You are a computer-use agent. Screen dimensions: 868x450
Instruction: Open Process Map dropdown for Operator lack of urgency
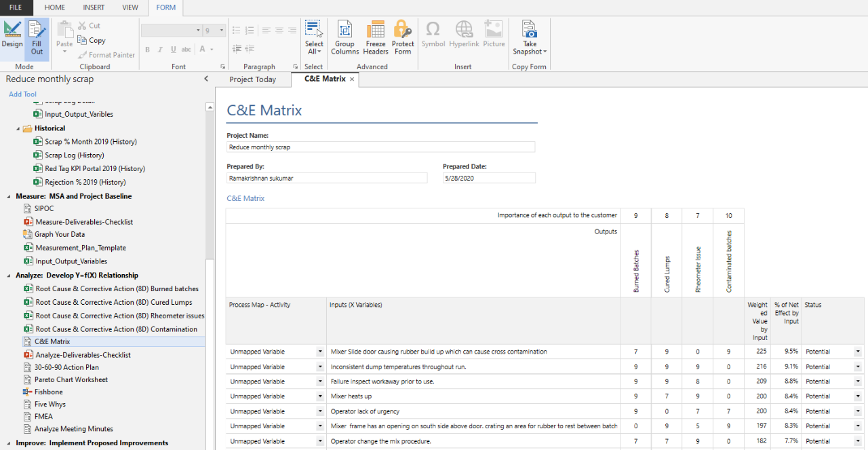pyautogui.click(x=320, y=411)
